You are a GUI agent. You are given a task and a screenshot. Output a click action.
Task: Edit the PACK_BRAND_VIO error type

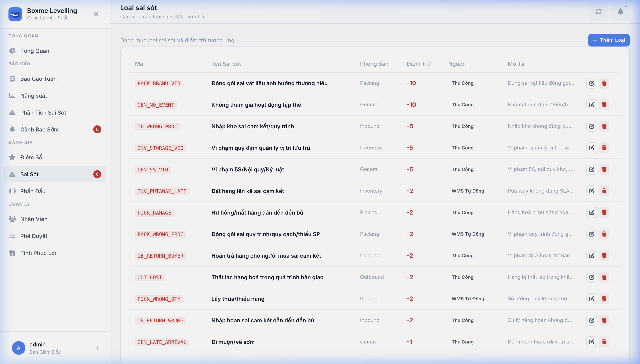point(592,83)
